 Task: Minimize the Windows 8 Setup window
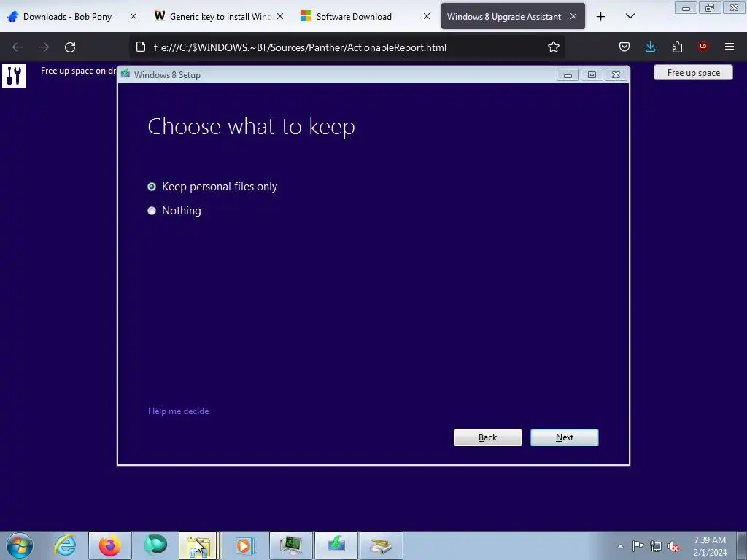[568, 75]
